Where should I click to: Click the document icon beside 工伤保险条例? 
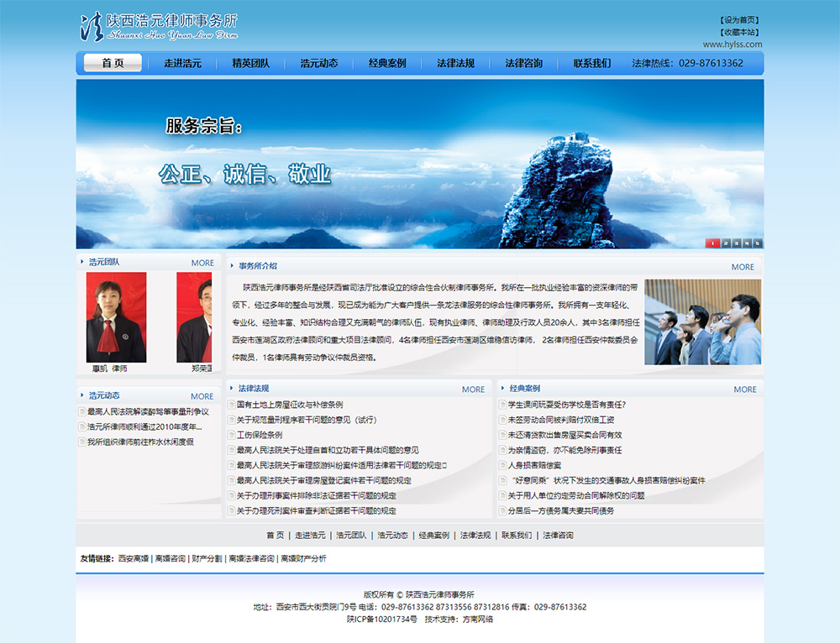(x=231, y=435)
